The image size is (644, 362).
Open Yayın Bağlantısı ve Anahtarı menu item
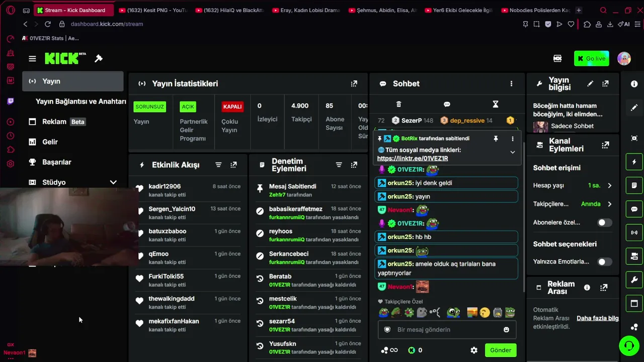click(x=81, y=102)
